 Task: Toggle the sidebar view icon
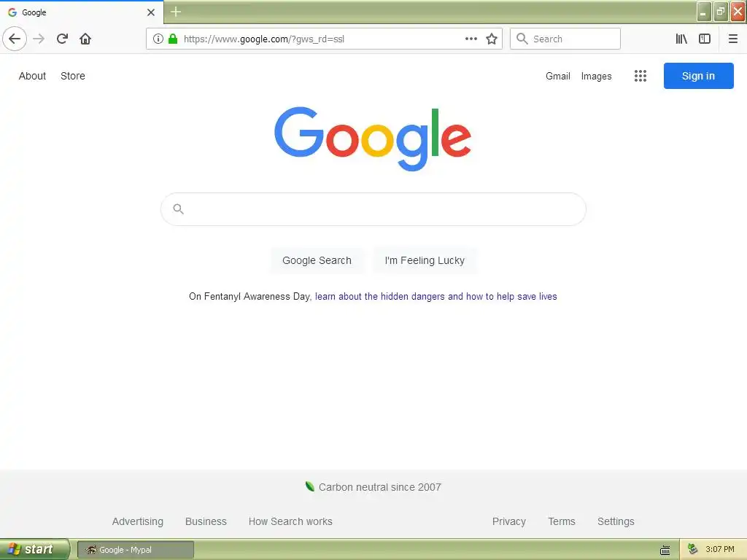[705, 39]
